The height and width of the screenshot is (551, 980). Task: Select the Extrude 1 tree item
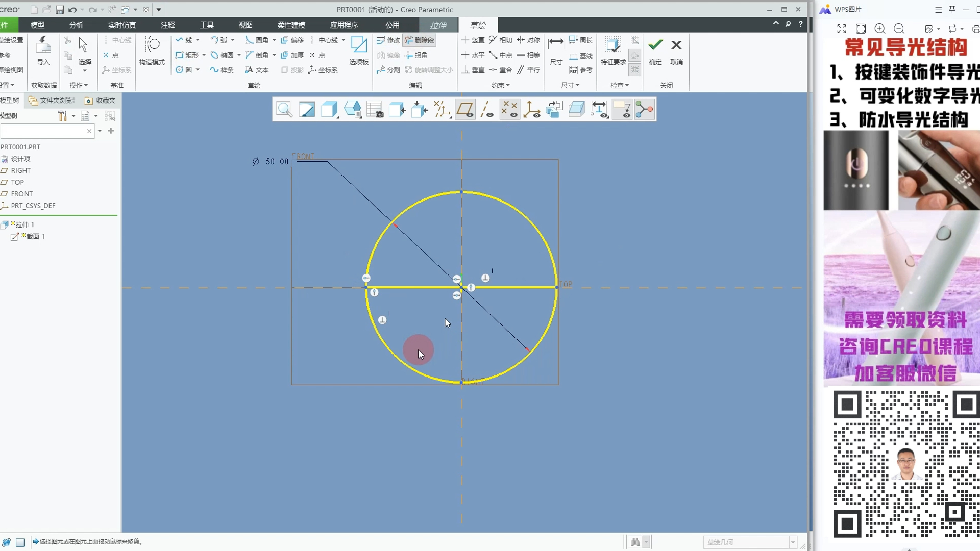click(x=24, y=224)
